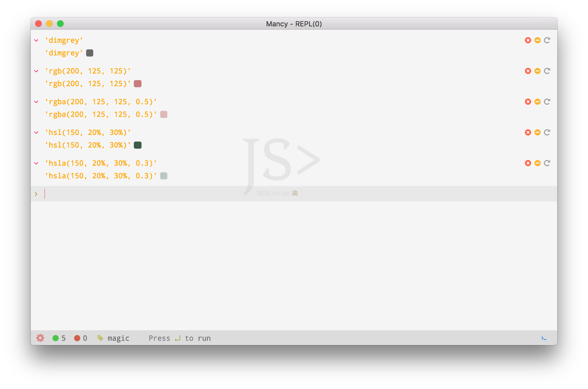Remove the 'rgba(200, 125, 125, 0.5)' entry
Screen dimensions: 588x389
click(x=528, y=102)
